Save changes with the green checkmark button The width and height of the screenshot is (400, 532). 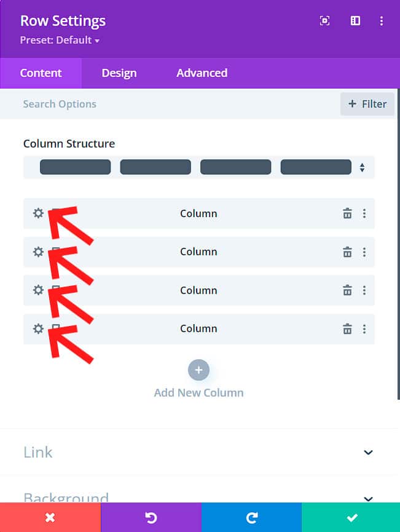(x=351, y=517)
